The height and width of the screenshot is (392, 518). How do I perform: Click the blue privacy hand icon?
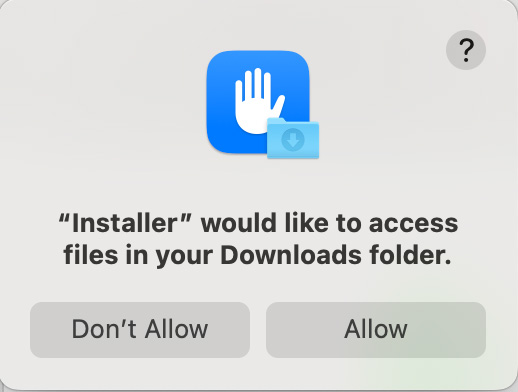tap(258, 102)
